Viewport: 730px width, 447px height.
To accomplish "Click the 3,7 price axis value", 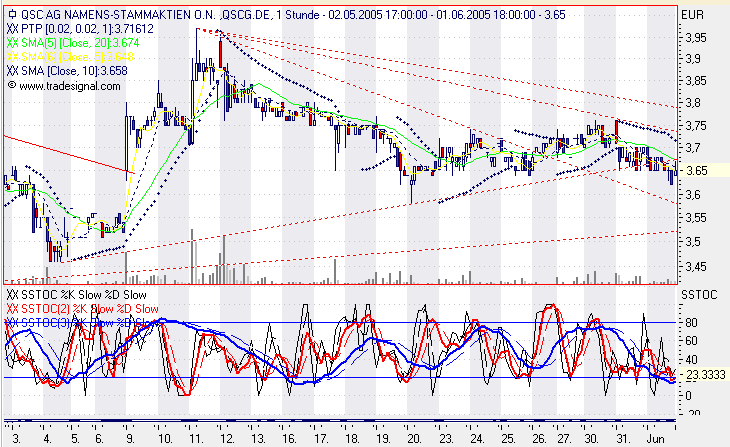I will click(x=692, y=148).
